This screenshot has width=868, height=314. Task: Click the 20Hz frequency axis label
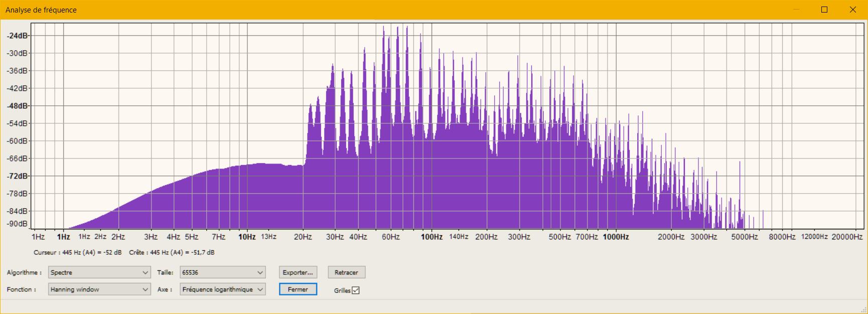303,237
